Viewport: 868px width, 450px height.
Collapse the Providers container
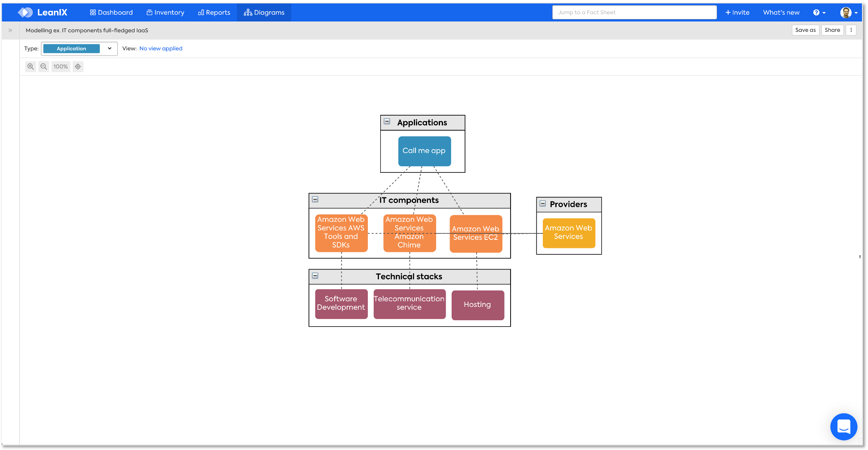click(543, 204)
